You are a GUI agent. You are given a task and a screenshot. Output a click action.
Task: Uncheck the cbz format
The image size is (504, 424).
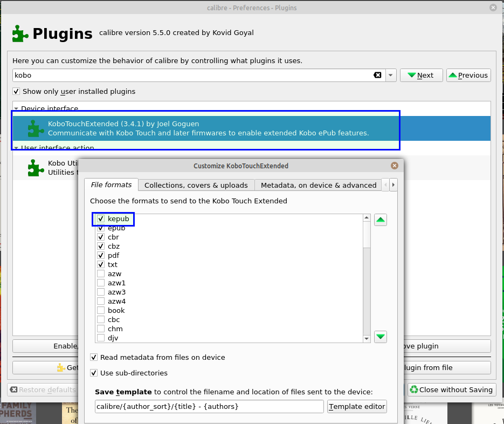[101, 247]
